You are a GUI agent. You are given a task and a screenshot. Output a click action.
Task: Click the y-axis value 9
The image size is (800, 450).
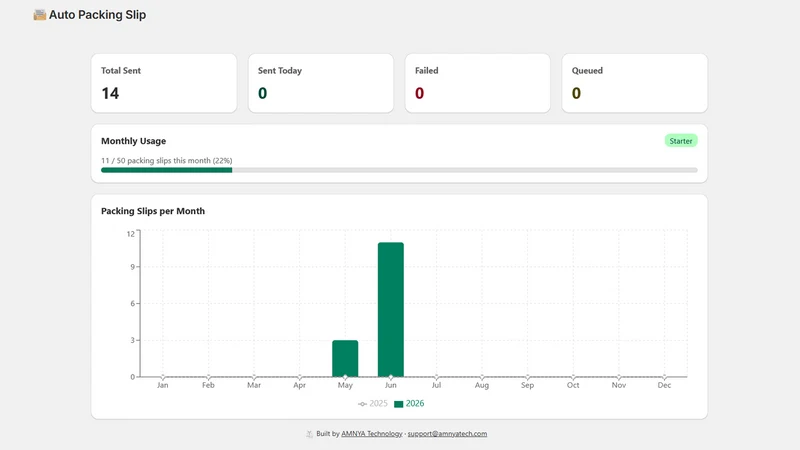[x=133, y=267]
